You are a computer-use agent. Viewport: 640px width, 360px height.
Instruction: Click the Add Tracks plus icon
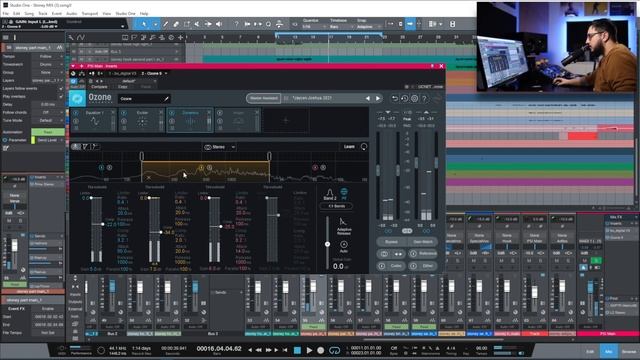[x=180, y=37]
